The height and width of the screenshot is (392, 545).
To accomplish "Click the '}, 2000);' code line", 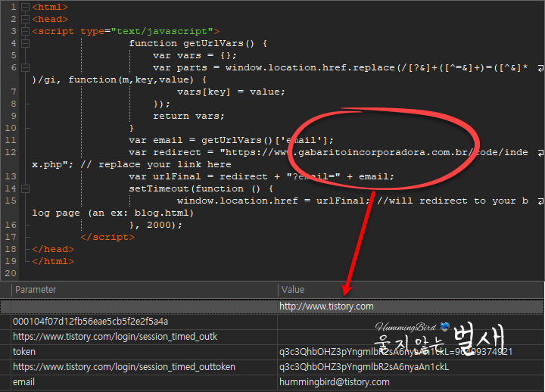I will pyautogui.click(x=155, y=226).
